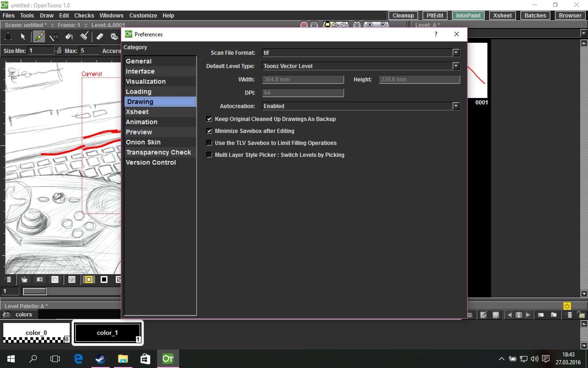Viewport: 588px width, 368px height.
Task: Select the Paint Brush tool
Action: (x=84, y=36)
